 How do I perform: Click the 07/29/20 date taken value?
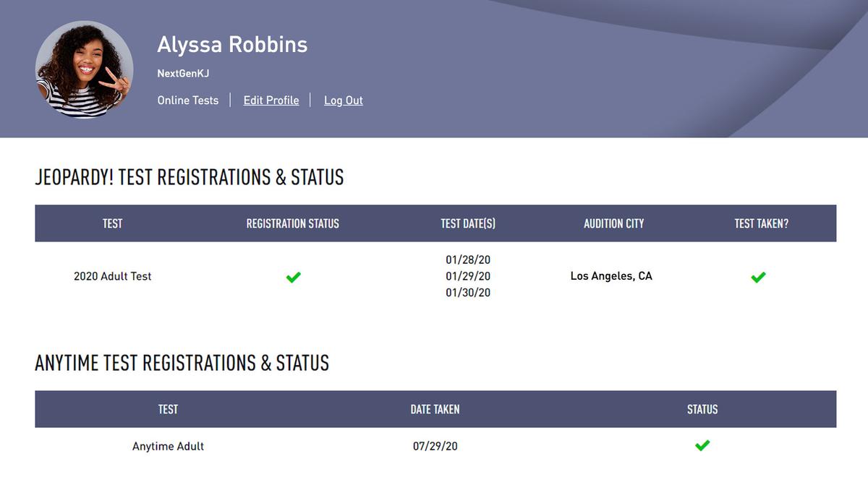435,446
